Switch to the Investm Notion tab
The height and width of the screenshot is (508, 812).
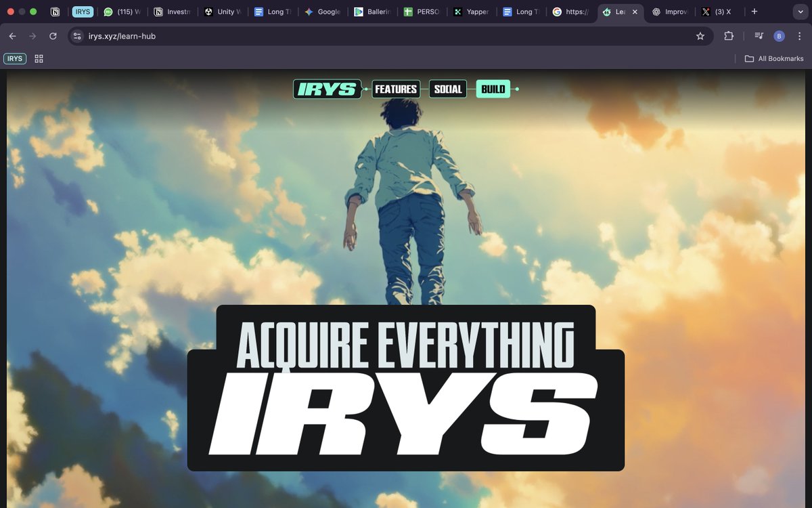[173, 12]
